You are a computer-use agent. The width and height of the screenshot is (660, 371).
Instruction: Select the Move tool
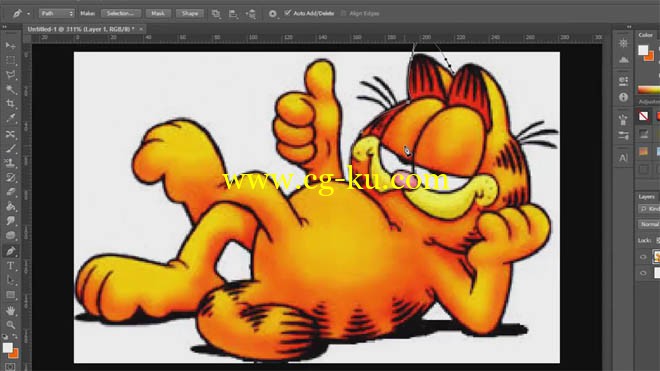point(11,45)
